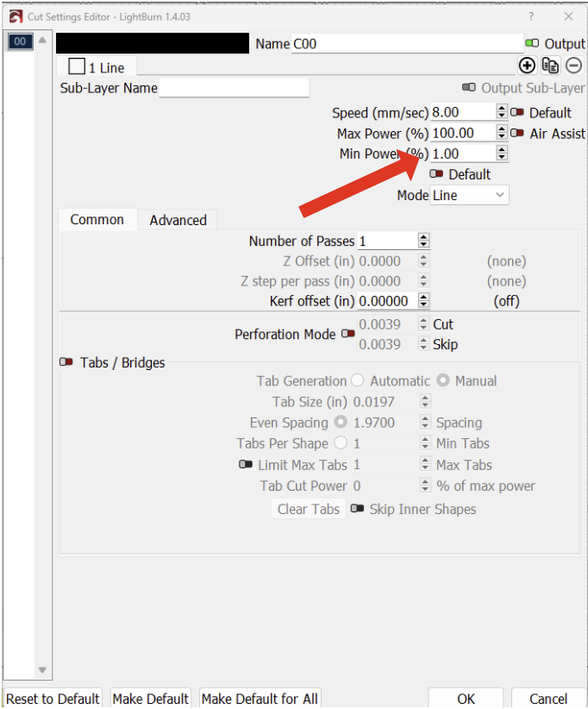Select the 00 layer swatch in list
This screenshot has height=709, width=588.
19,41
